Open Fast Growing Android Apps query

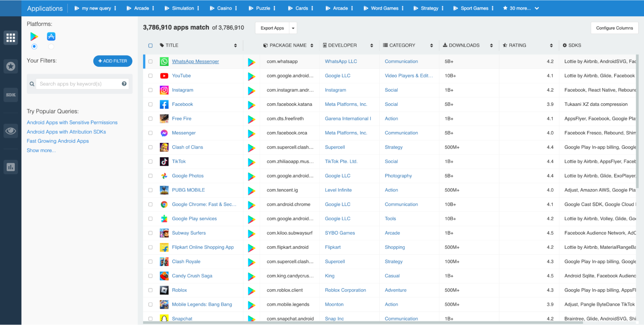point(58,141)
